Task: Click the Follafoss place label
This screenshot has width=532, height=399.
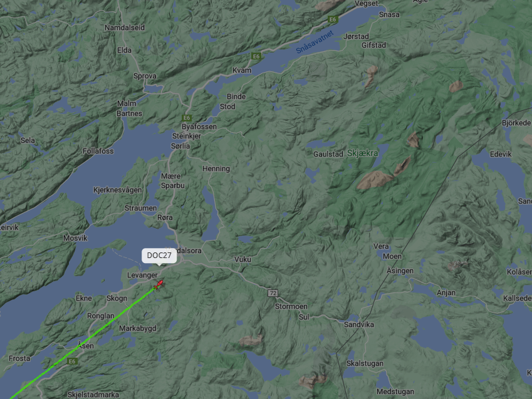Action: pyautogui.click(x=98, y=151)
